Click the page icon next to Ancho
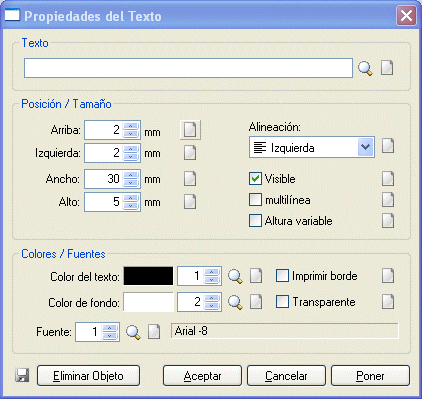This screenshot has width=422, height=399. click(190, 179)
